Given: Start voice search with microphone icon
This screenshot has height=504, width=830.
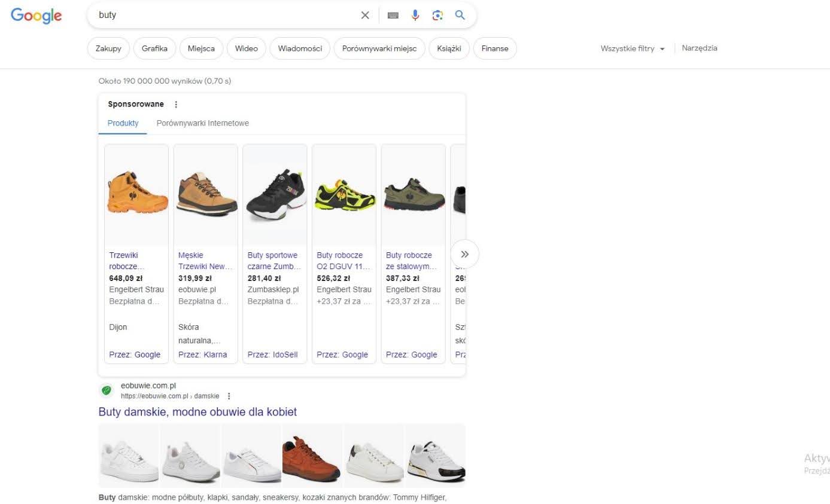Looking at the screenshot, I should coord(415,16).
